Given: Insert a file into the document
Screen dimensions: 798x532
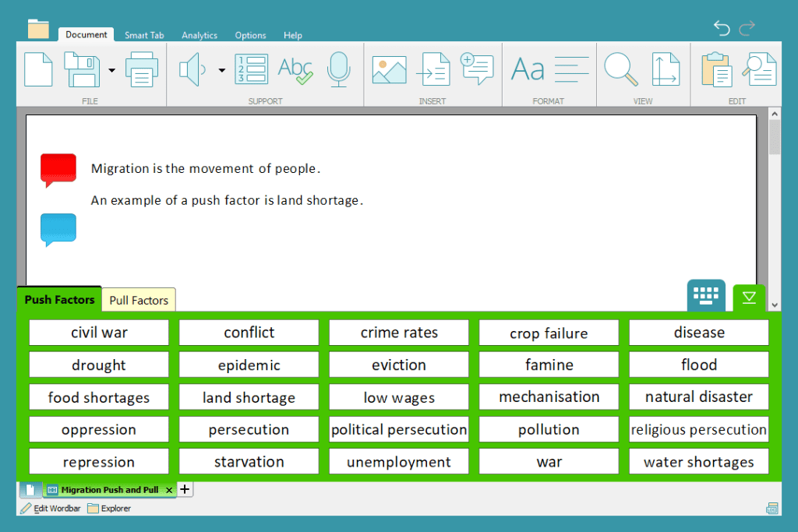Looking at the screenshot, I should pyautogui.click(x=433, y=69).
